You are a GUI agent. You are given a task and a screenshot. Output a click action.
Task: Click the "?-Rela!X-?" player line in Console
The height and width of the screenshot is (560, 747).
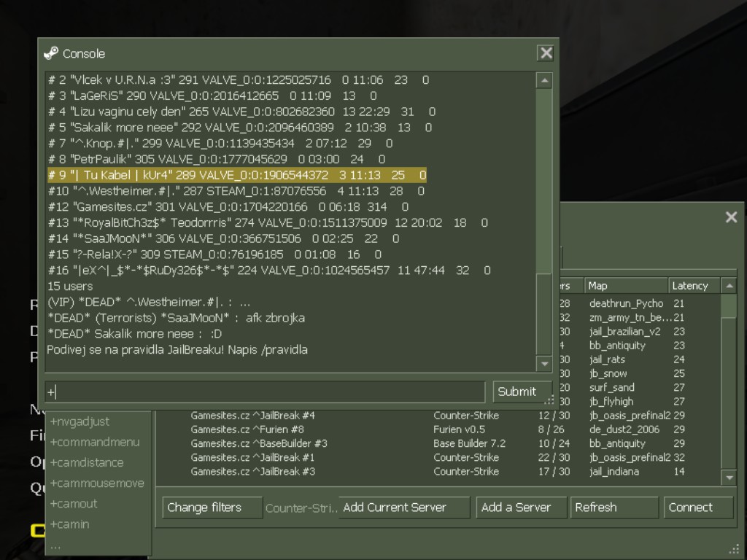214,254
